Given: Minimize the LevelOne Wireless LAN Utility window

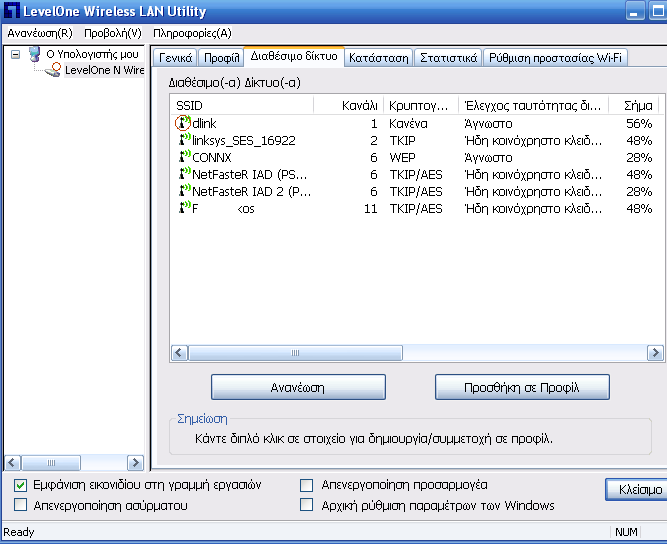Looking at the screenshot, I should [634, 11].
